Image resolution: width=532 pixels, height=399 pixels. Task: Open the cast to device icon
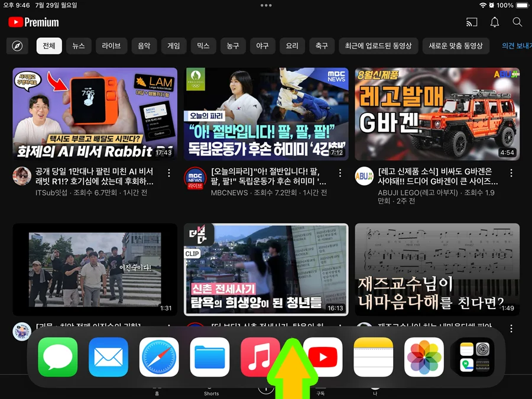[x=472, y=22]
